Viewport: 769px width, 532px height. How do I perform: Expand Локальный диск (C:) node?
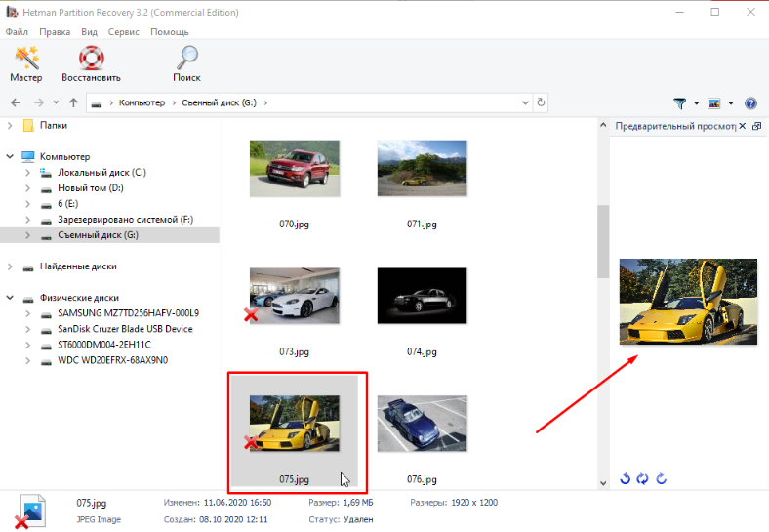tap(27, 172)
